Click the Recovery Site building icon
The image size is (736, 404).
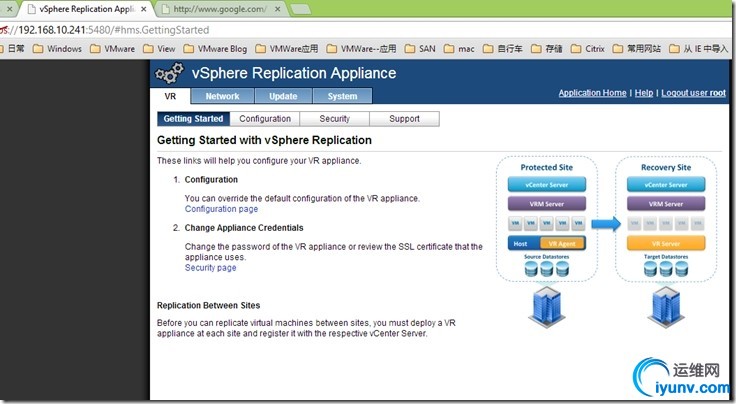tap(666, 307)
